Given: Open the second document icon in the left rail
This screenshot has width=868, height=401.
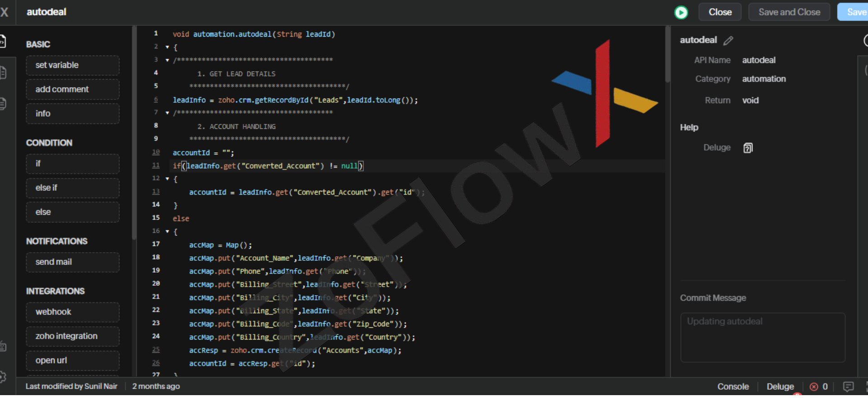Looking at the screenshot, I should pyautogui.click(x=2, y=73).
